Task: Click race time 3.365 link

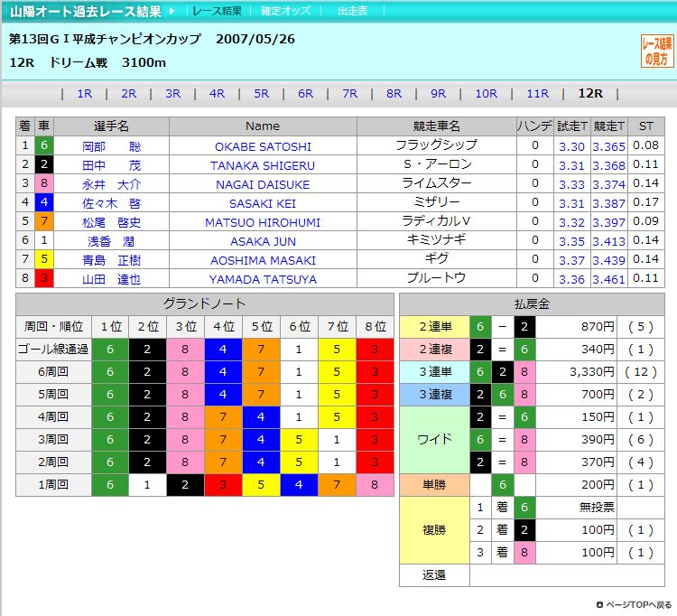Action: [x=608, y=147]
